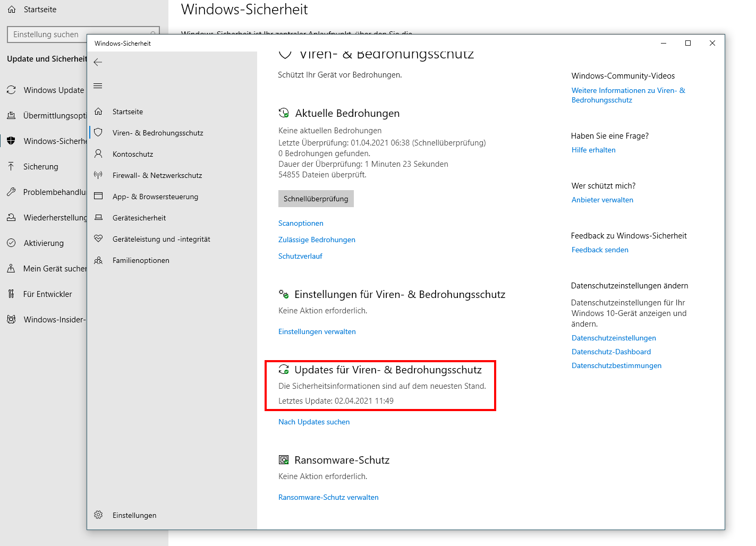Open Weitere Informationen zu Viren- & Bedrohungsschutz link
Screen dimensions: 756x546
click(x=628, y=95)
